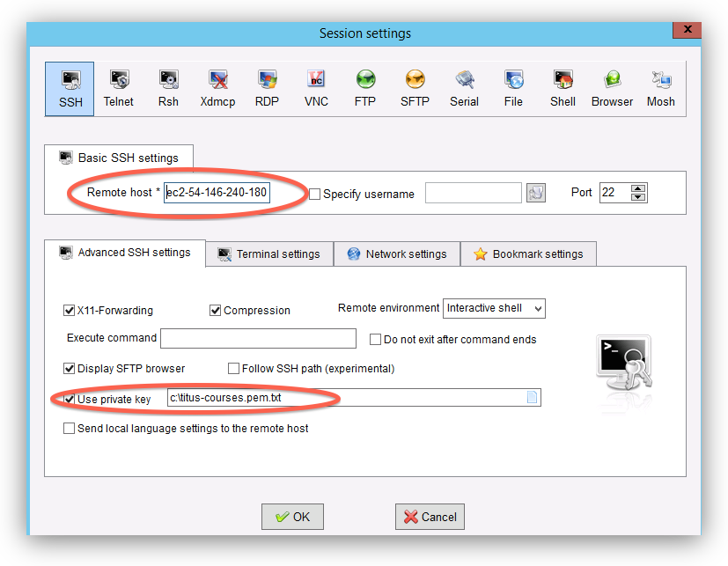Switch to the Terminal settings tab
Image resolution: width=728 pixels, height=566 pixels.
click(x=268, y=254)
